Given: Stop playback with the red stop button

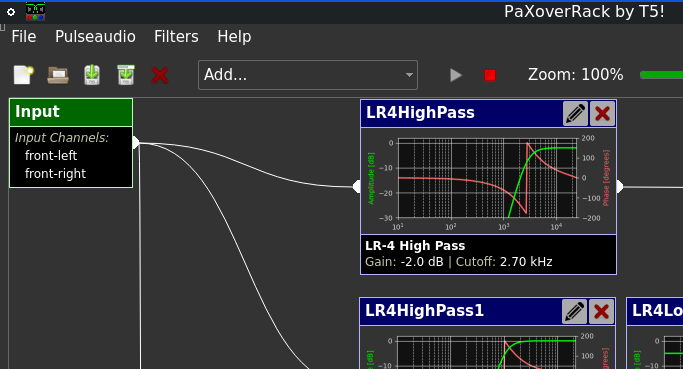Looking at the screenshot, I should click(x=490, y=75).
